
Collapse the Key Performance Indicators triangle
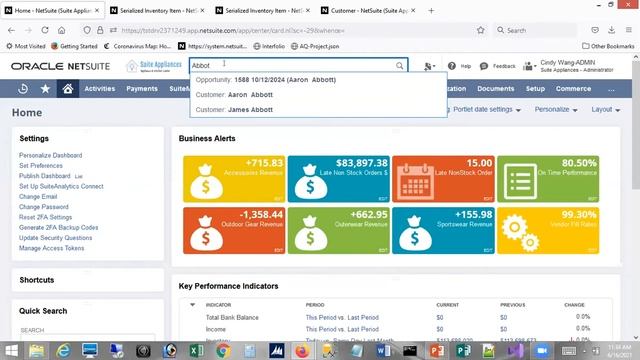192,304
